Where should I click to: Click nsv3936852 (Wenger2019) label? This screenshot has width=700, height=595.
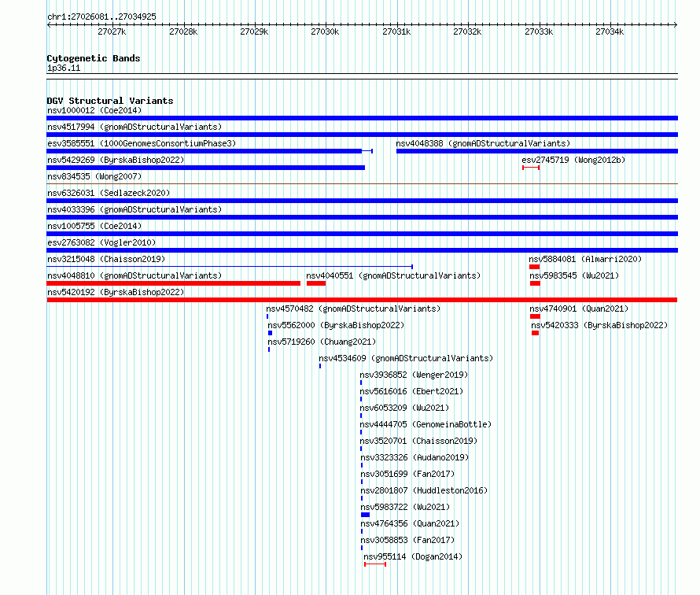[414, 375]
